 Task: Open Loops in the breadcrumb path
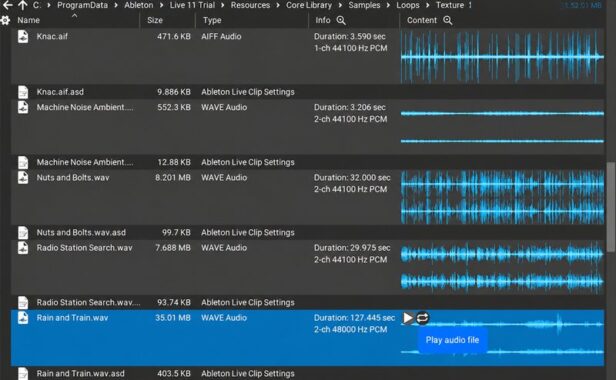click(408, 5)
